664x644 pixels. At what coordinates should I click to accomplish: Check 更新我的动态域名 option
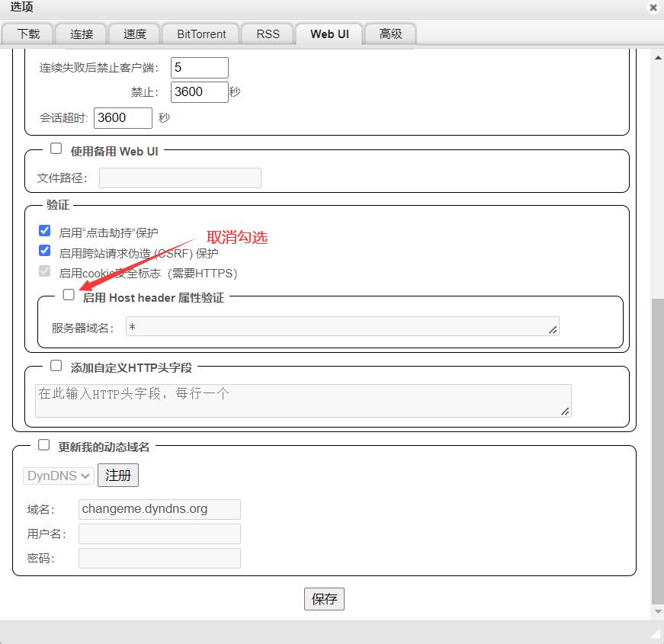43,444
